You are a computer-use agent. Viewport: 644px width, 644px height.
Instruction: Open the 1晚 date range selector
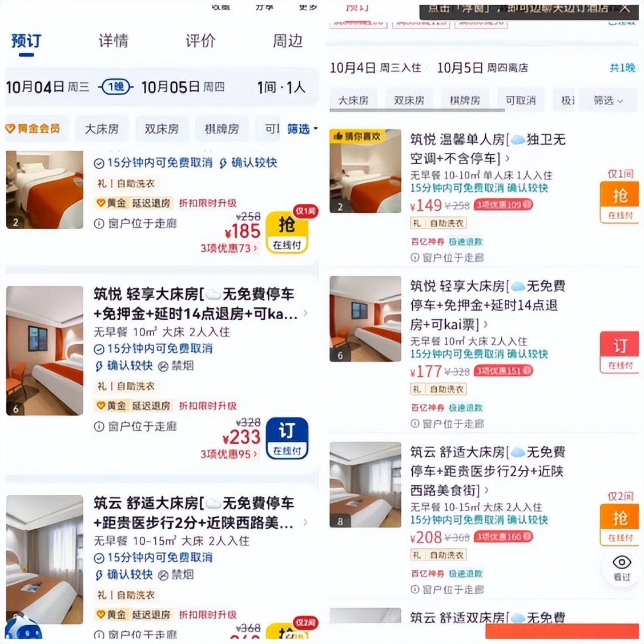[116, 87]
